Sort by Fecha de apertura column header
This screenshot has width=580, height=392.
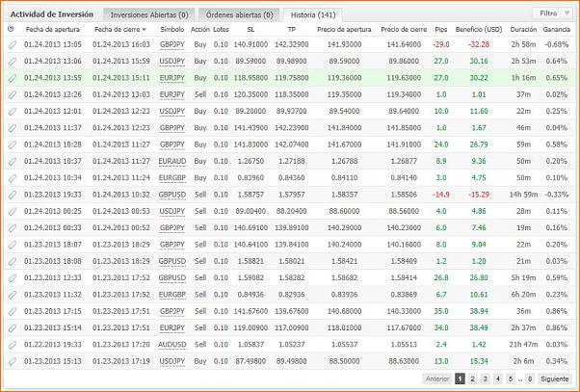click(53, 29)
